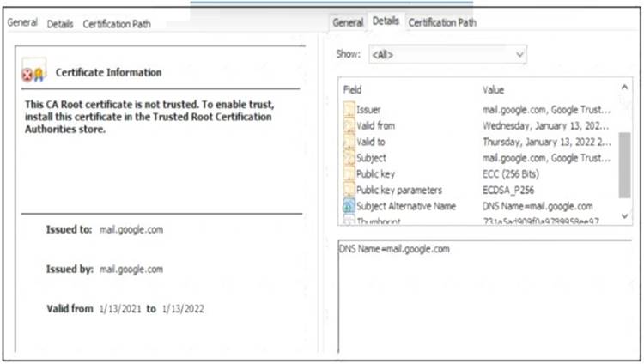Open the Show <All> dropdown

click(447, 55)
